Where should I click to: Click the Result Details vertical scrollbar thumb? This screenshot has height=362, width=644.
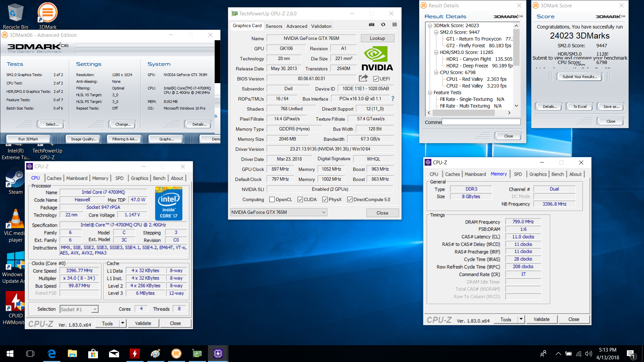coord(516,47)
